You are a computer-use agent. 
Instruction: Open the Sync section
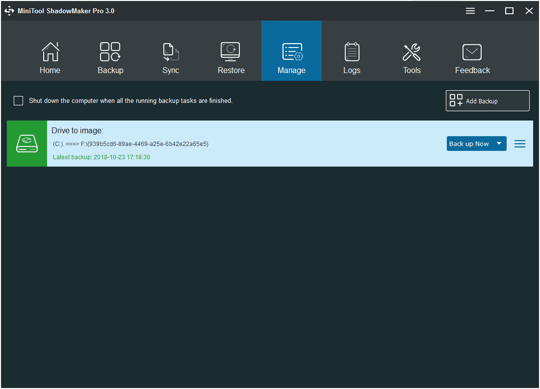tap(170, 57)
